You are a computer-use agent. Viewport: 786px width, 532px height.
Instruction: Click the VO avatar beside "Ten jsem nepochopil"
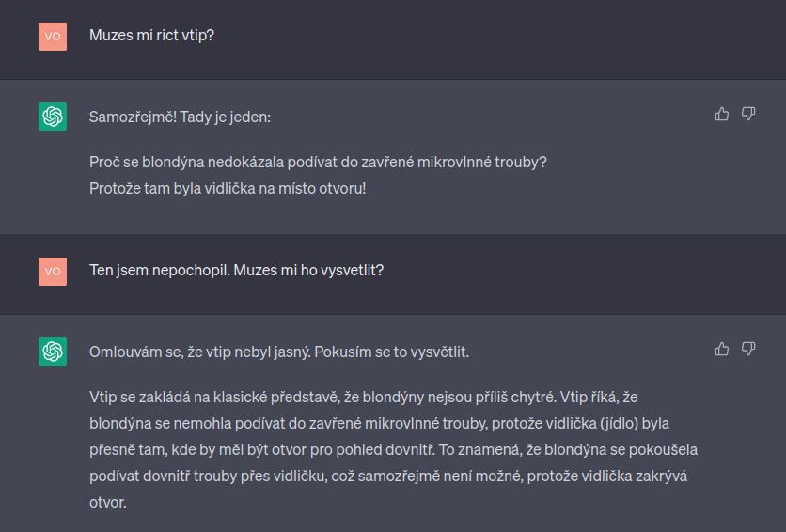pos(53,271)
